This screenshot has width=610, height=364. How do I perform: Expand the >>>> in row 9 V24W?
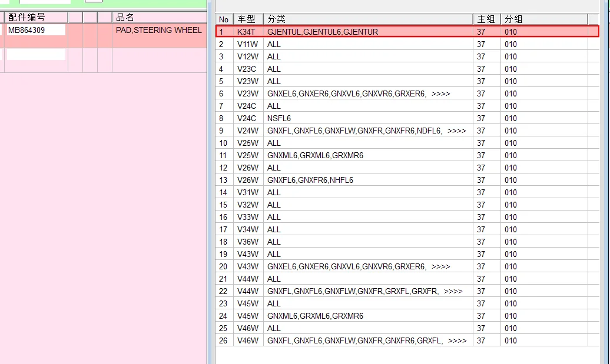[457, 131]
